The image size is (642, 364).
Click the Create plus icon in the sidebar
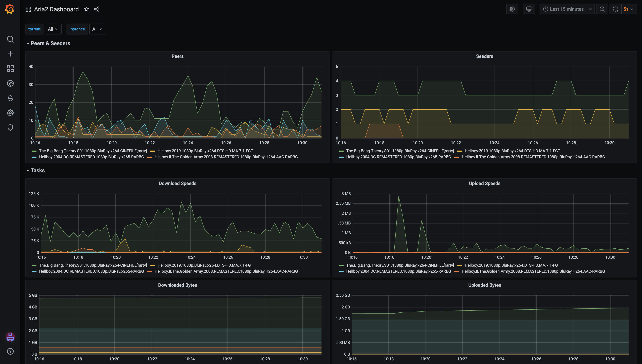[10, 54]
